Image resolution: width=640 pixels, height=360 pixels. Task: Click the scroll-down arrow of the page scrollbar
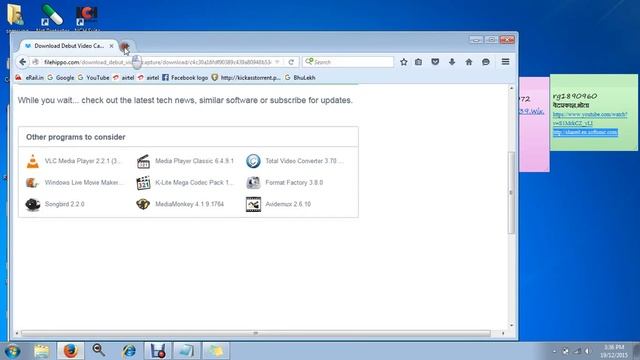(x=511, y=325)
